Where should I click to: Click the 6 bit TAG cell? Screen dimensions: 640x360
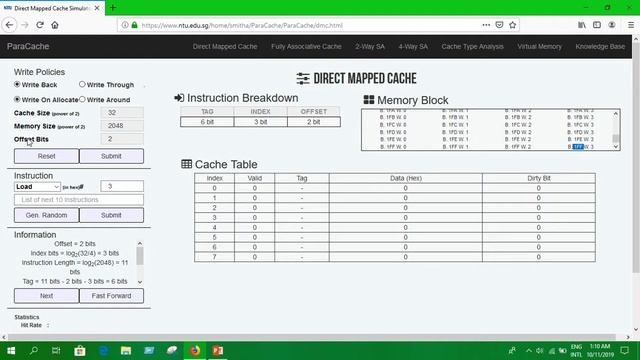click(x=207, y=122)
